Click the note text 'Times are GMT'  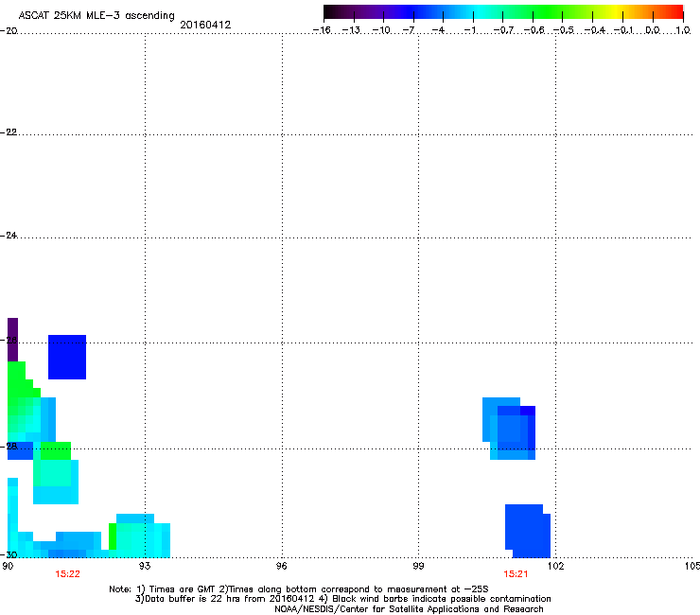(183, 589)
